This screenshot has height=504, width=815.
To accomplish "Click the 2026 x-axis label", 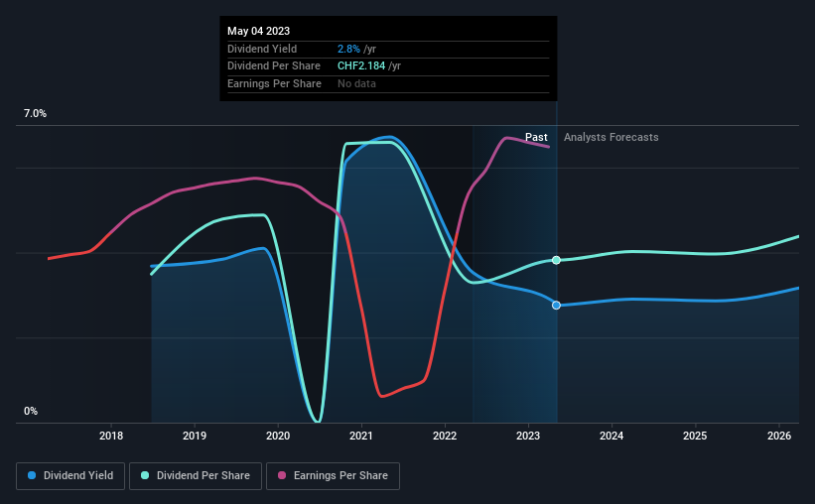I will [x=779, y=436].
